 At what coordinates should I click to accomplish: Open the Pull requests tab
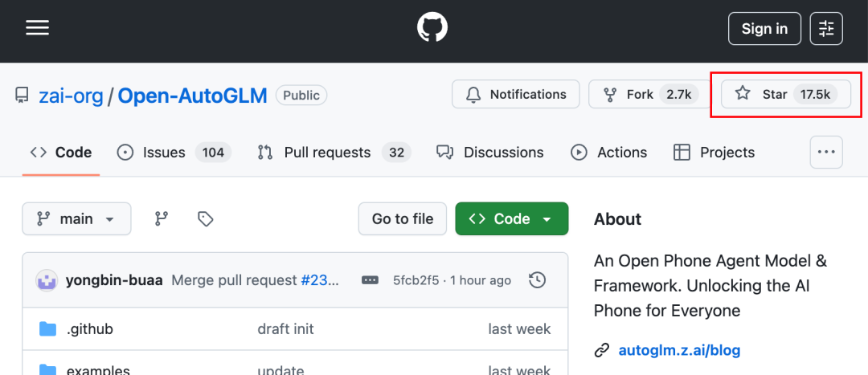coord(334,152)
